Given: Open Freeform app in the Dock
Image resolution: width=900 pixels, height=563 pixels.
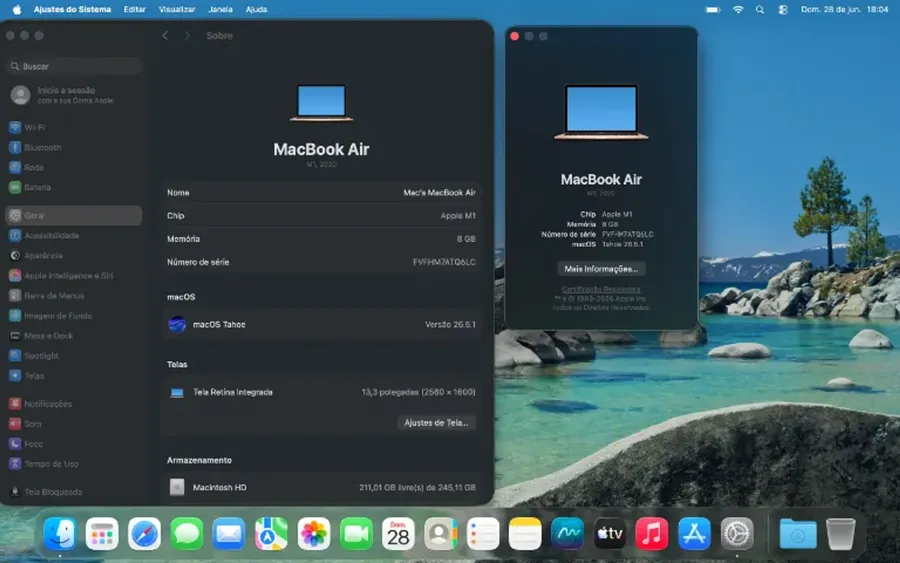Looking at the screenshot, I should pos(567,534).
